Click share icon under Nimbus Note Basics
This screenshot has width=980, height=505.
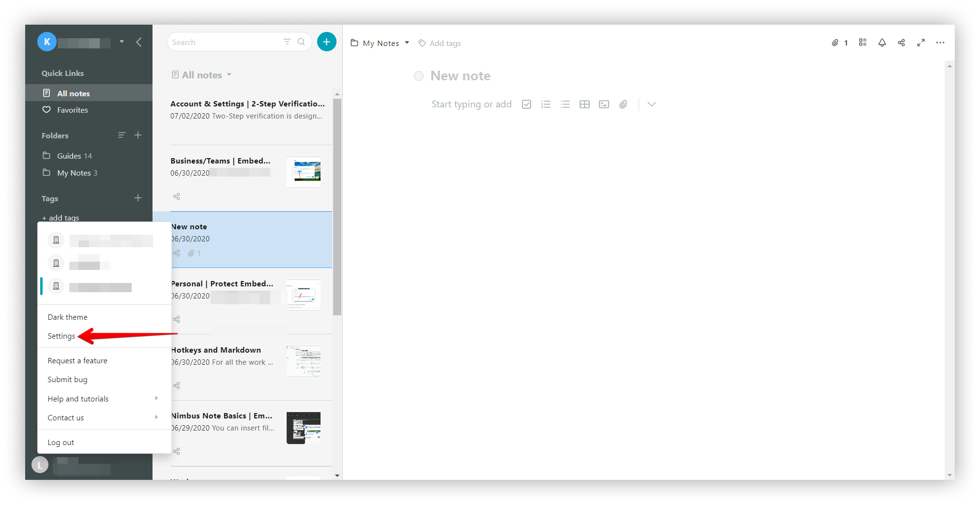(177, 451)
